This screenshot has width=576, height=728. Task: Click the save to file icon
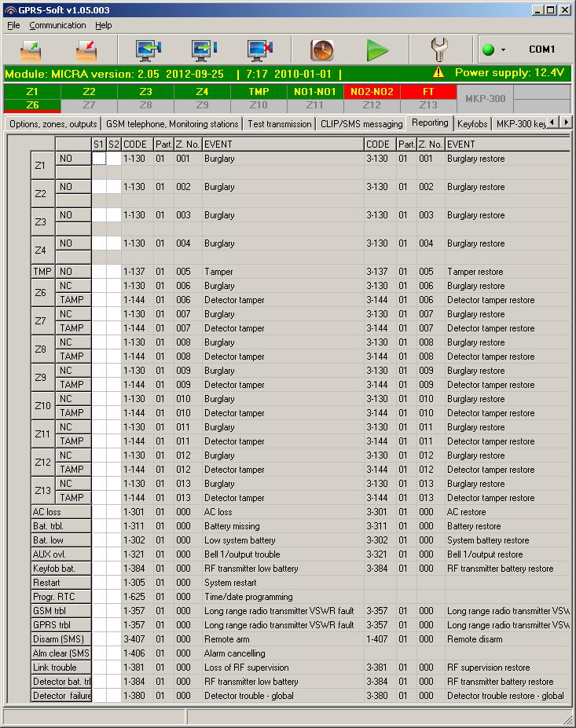tap(86, 50)
